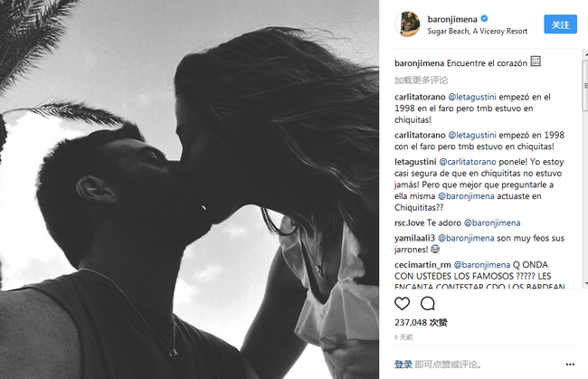Screen dimensions: 588x379
Task: Click the @letagustini mention in the first comment
Action: (x=472, y=97)
